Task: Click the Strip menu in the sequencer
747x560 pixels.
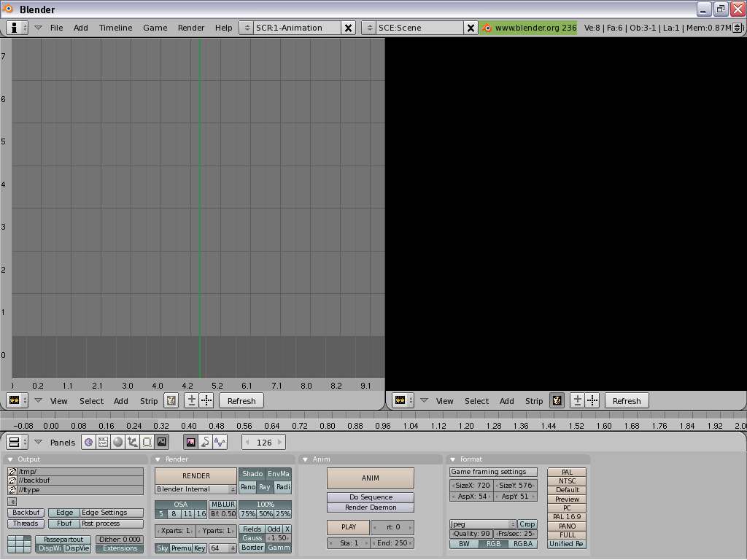Action: pos(148,400)
